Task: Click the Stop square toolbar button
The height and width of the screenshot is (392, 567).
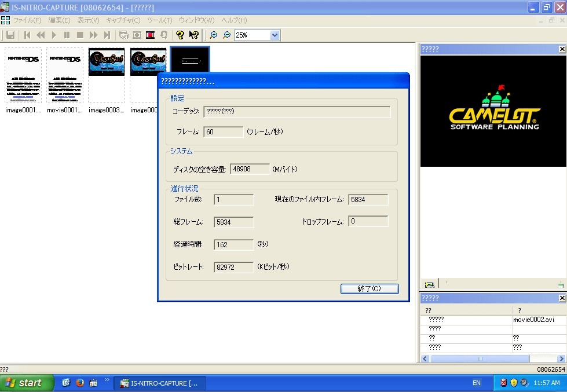Action: 81,35
